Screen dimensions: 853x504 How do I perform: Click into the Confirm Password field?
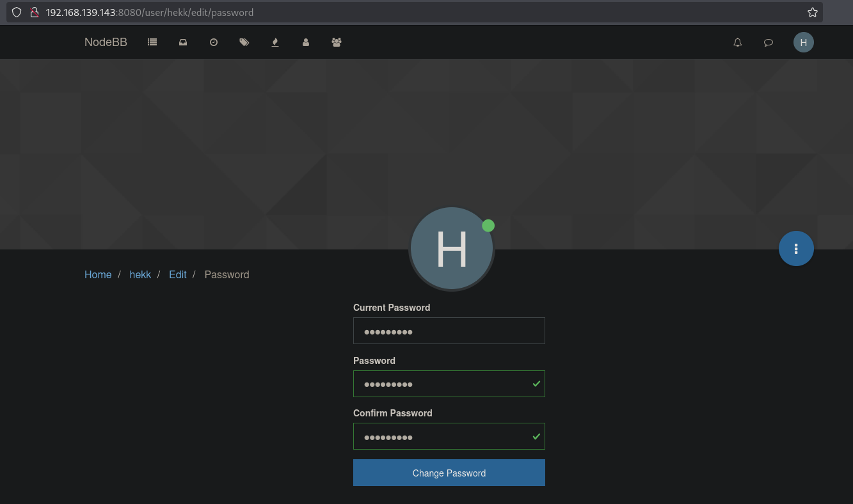[x=442, y=437]
